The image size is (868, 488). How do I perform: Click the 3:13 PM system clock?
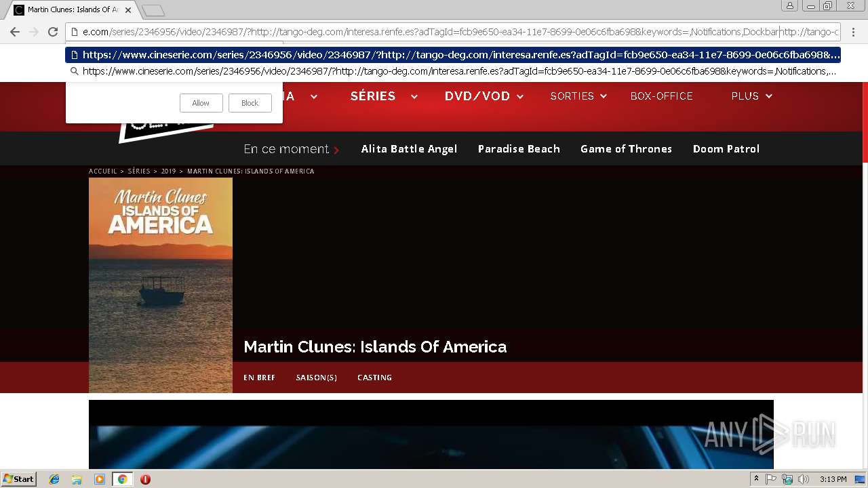[x=833, y=479]
